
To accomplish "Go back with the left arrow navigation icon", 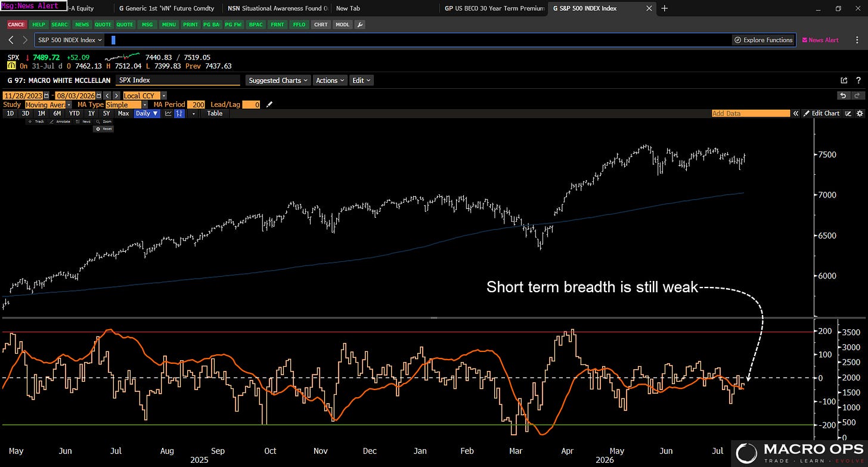I will (x=11, y=40).
